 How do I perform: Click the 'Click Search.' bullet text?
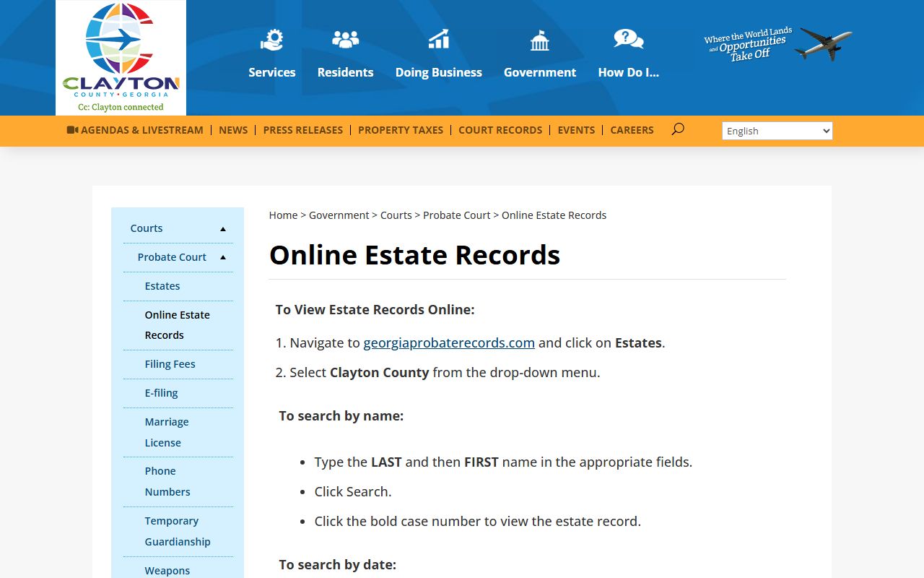pos(353,492)
